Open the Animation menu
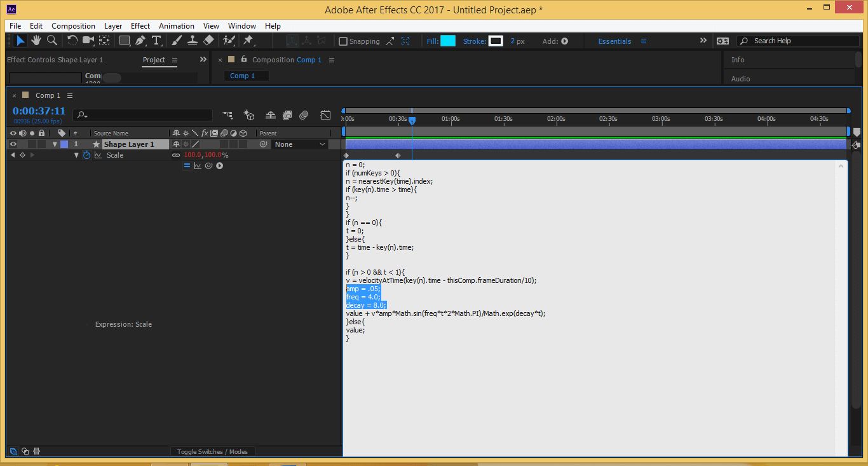Viewport: 868px width, 466px height. tap(177, 26)
